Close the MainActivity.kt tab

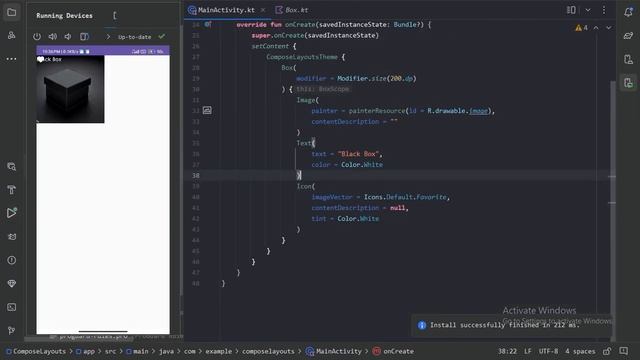tap(263, 10)
